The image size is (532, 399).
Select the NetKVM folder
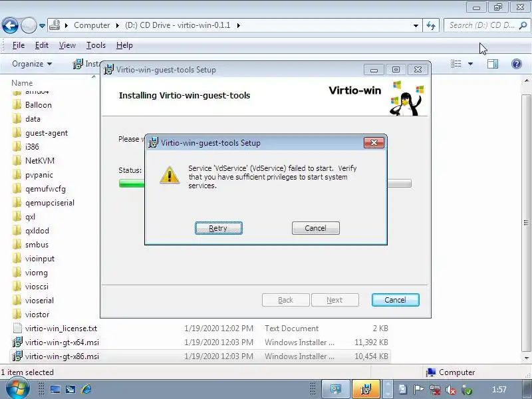[40, 160]
